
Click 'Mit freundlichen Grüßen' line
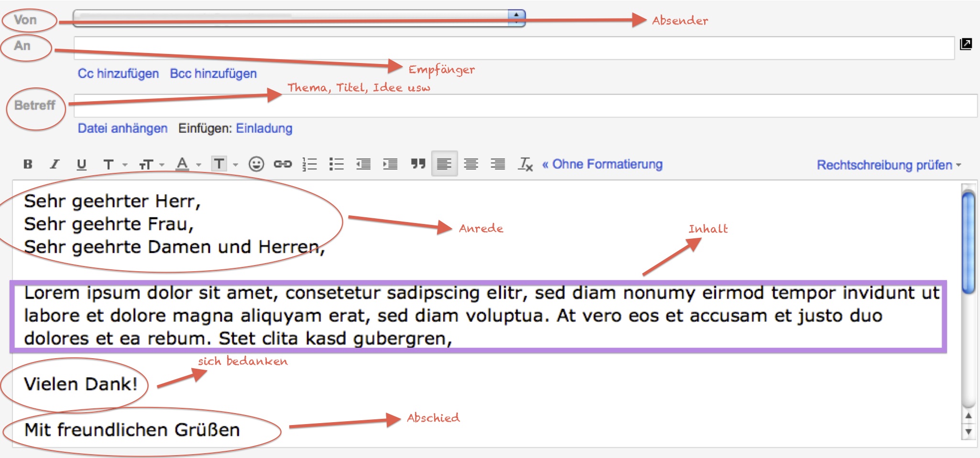pos(132,430)
